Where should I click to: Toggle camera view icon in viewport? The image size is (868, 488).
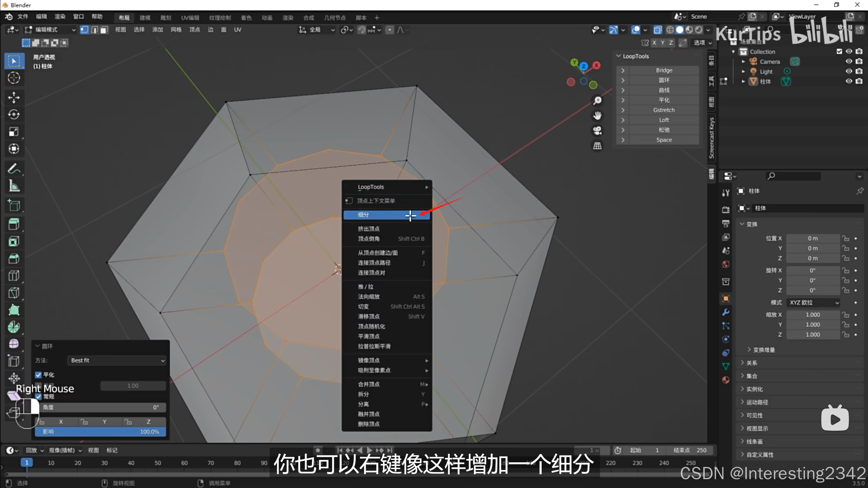(597, 130)
